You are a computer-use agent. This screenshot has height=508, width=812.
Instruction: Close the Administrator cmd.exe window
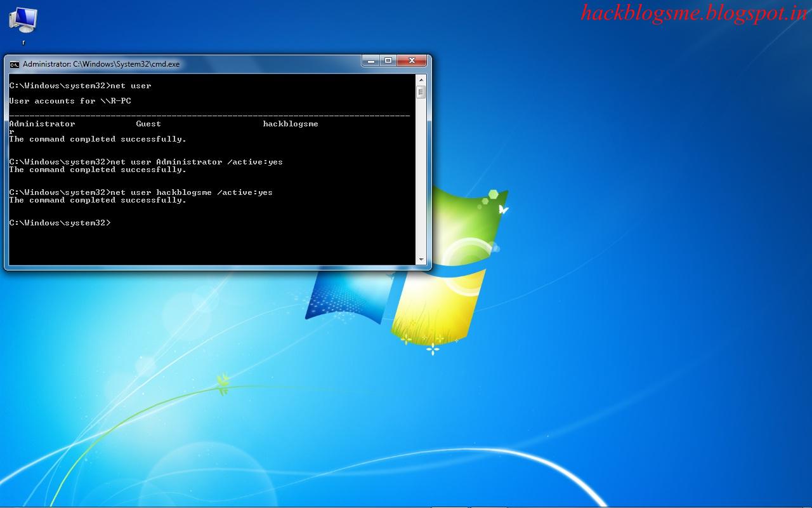click(412, 61)
